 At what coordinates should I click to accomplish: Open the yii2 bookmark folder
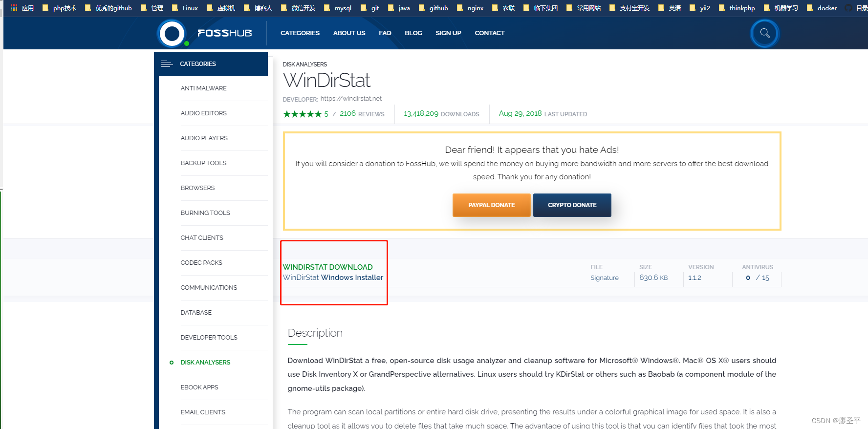[700, 8]
